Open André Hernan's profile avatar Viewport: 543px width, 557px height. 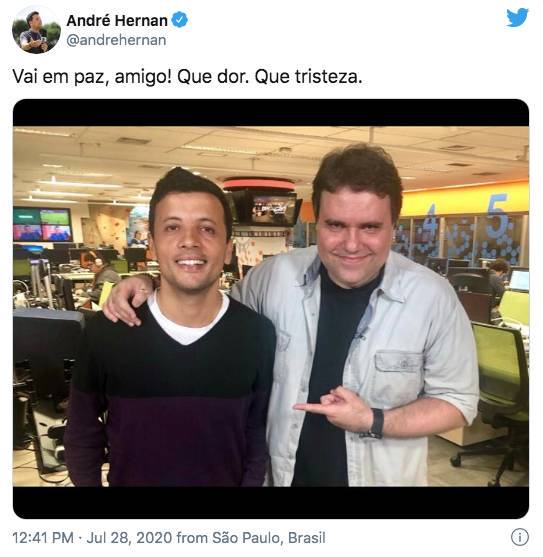pos(36,30)
